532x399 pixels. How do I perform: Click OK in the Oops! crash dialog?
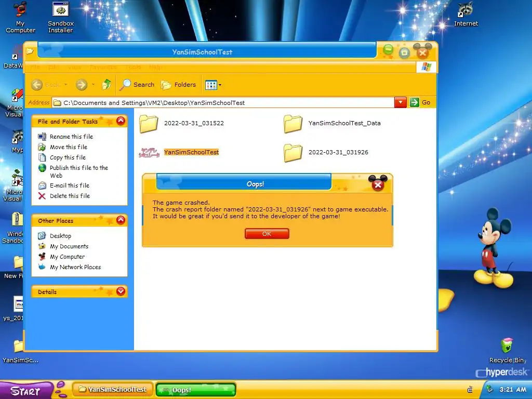[x=267, y=233]
